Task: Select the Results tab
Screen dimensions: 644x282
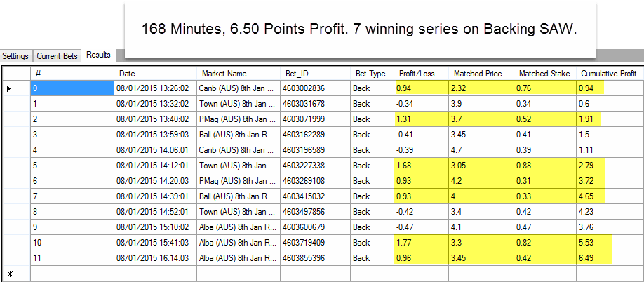Action: click(98, 55)
